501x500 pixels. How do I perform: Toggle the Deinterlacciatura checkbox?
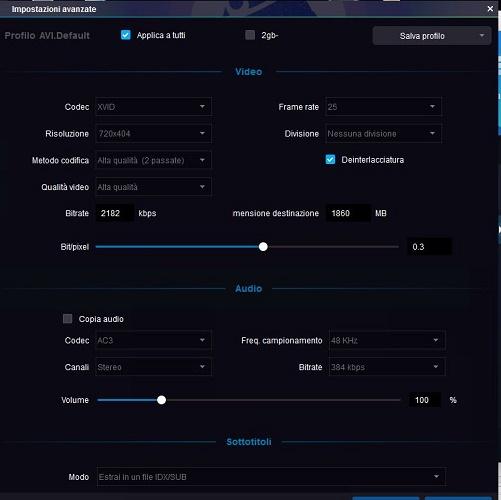330,159
